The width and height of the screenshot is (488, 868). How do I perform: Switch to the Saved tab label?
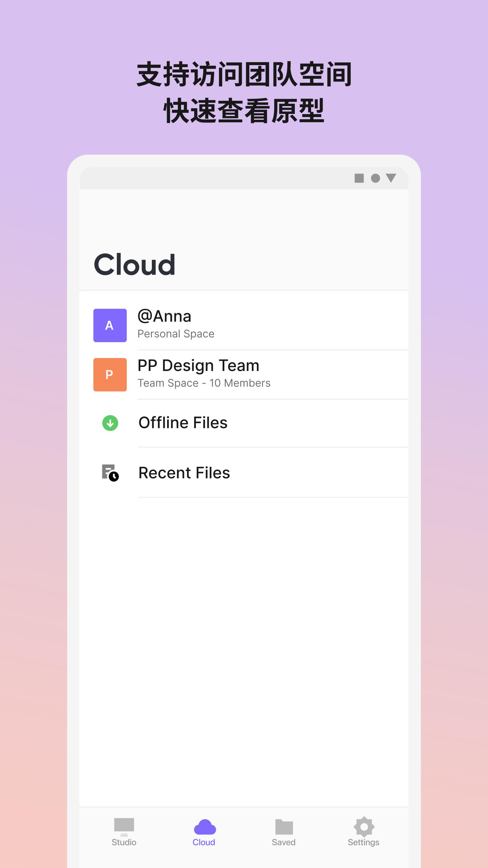284,842
